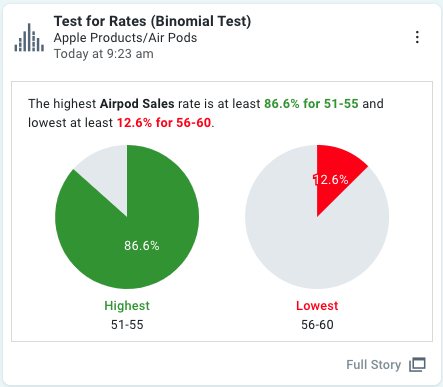Click the green 86.6% for 51-55 text
This screenshot has height=387, width=443.
pos(311,104)
